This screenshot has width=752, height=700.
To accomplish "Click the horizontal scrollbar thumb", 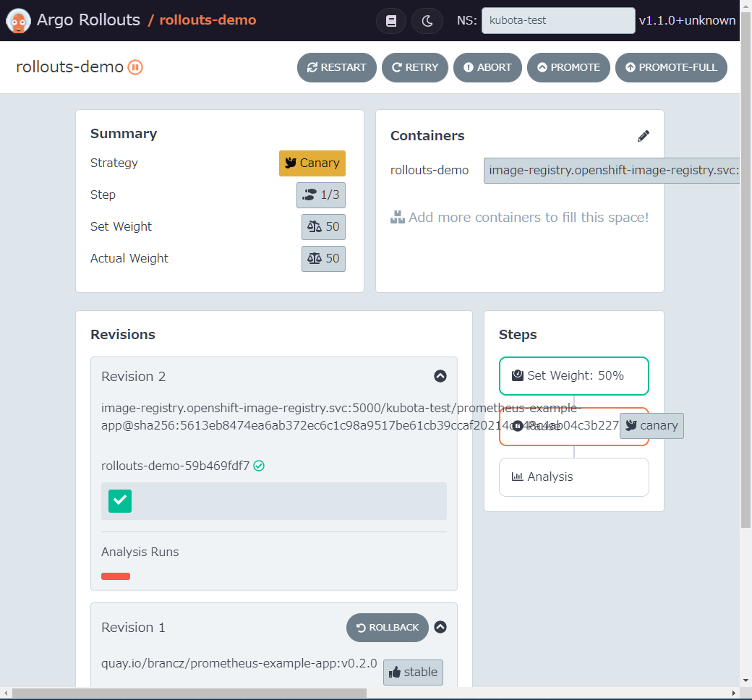I will [189, 693].
